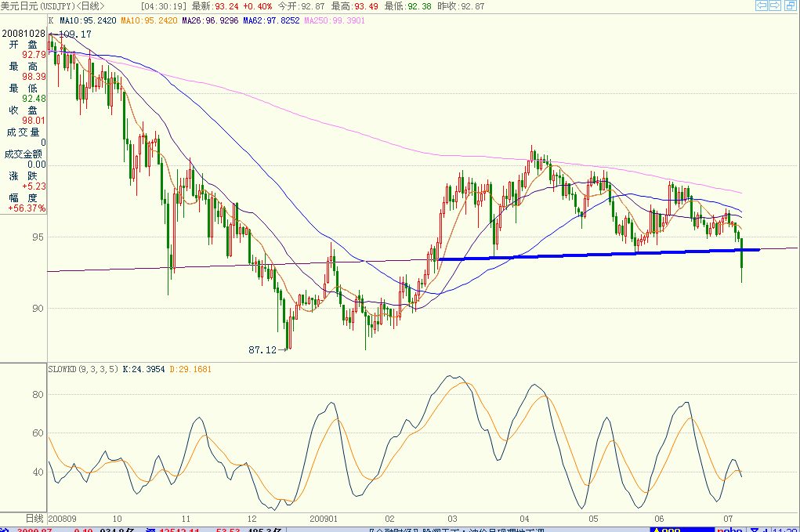Viewport: 800px width, 532px height.
Task: Click the 最新:93.24 quote in header
Action: click(x=215, y=6)
